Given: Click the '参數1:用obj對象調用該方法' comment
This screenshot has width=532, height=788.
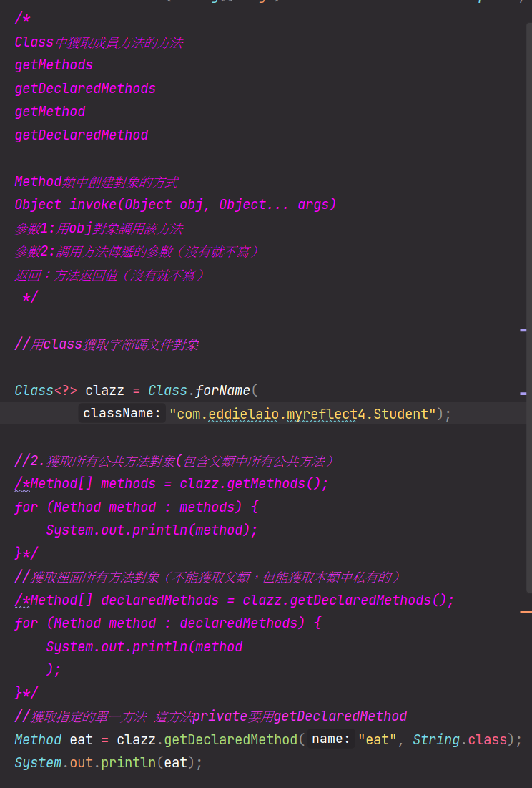Looking at the screenshot, I should (x=99, y=228).
